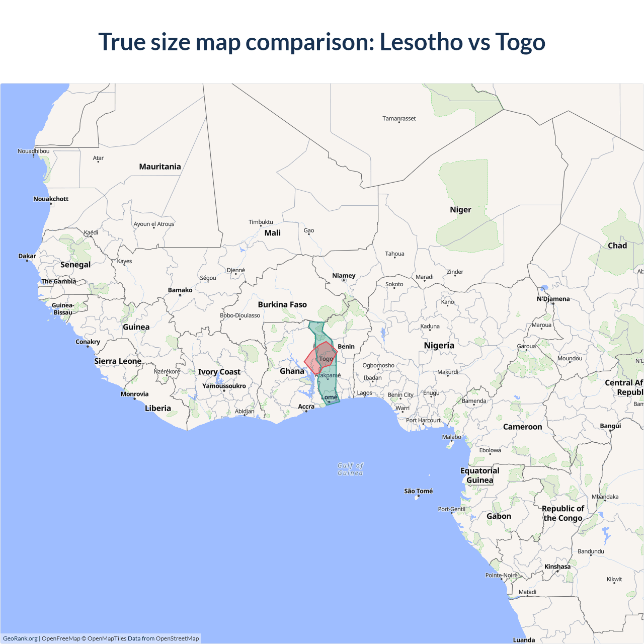Open the OpenFreeMap attribution link
This screenshot has height=644, width=644.
(x=61, y=638)
